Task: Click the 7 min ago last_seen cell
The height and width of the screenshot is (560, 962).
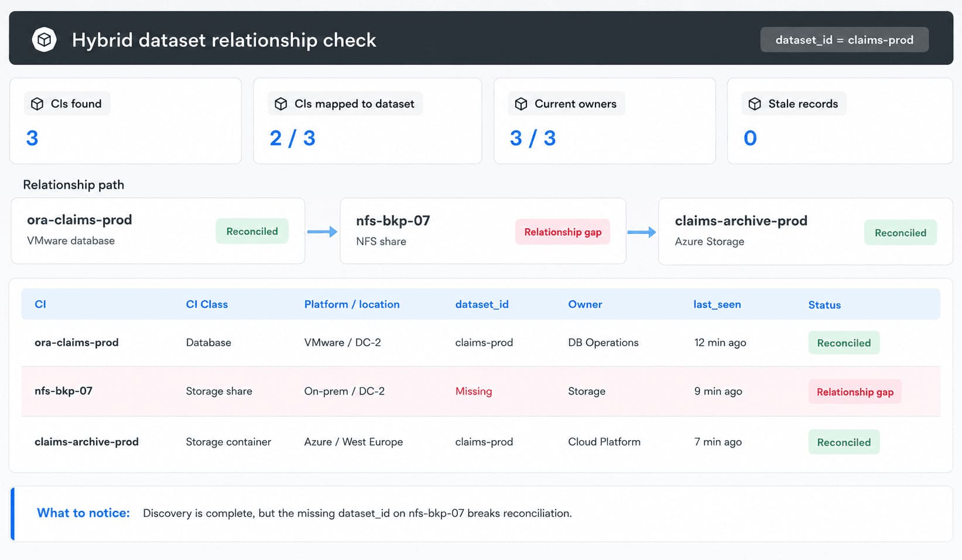Action: pyautogui.click(x=718, y=442)
